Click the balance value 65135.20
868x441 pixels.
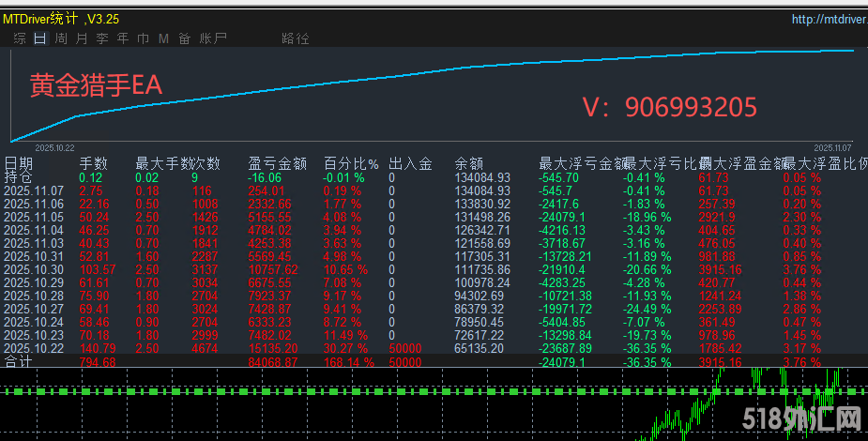pos(479,349)
